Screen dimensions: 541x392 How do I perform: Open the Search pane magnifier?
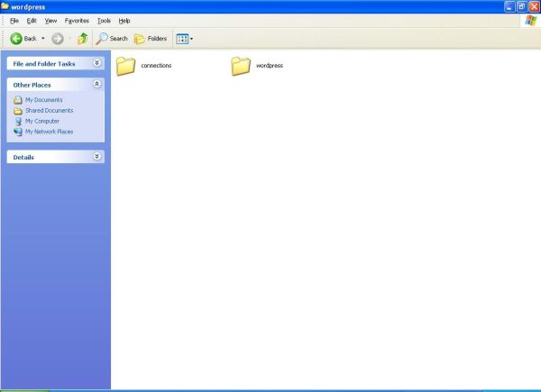102,38
